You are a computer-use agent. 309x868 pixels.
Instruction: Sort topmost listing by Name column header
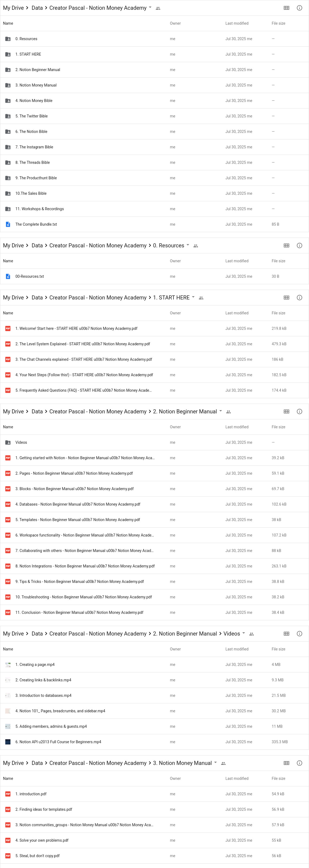8,24
